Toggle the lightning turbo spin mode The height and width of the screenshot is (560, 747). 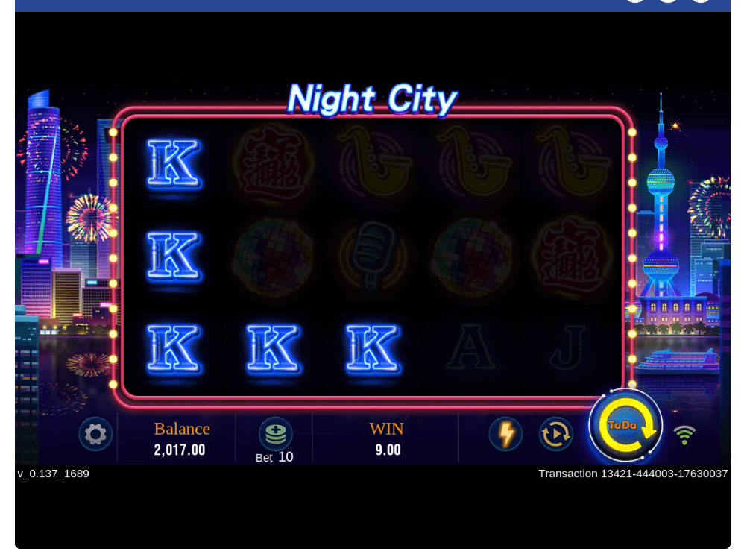tap(506, 434)
